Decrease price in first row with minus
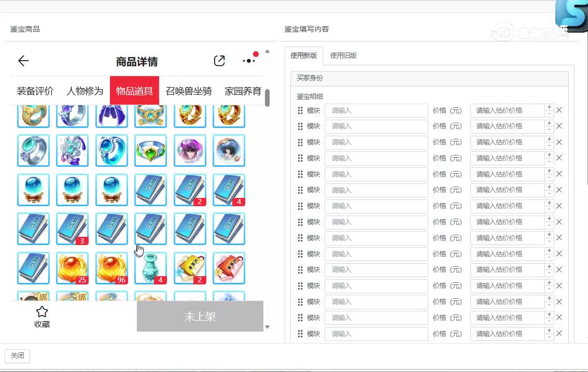Image resolution: width=588 pixels, height=372 pixels. coord(550,113)
